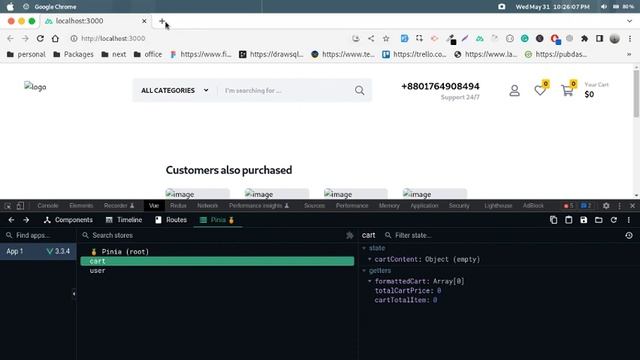The image size is (640, 360).
Task: Open the Chrome extensions puzzle icon
Action: 584,38
